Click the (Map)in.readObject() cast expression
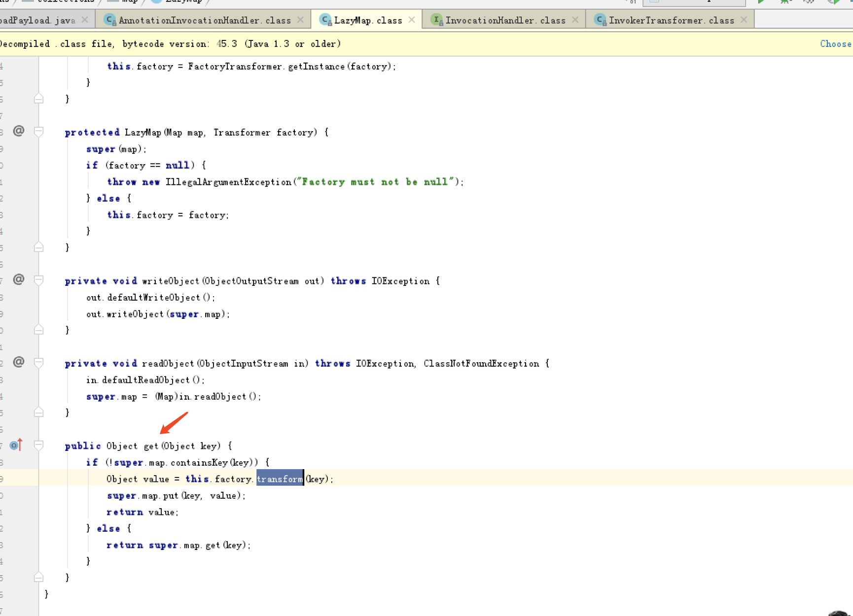853x616 pixels. [208, 397]
